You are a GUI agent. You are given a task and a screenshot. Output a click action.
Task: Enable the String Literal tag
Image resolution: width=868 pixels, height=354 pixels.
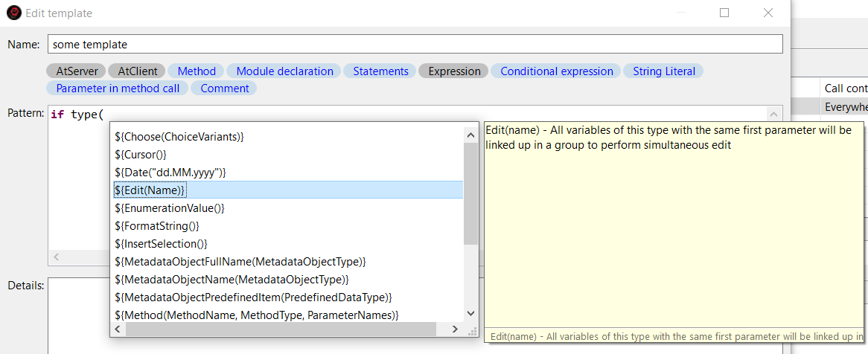[663, 71]
